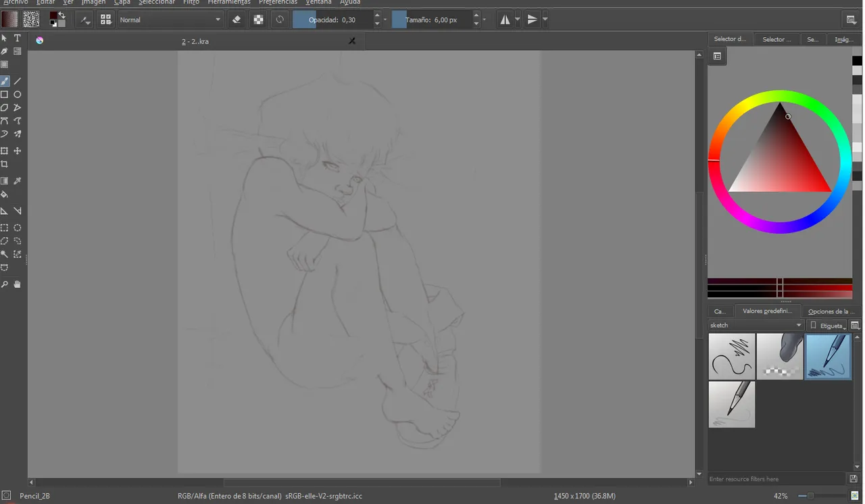Image resolution: width=865 pixels, height=504 pixels.
Task: Click reload original preset button
Action: [x=280, y=20]
